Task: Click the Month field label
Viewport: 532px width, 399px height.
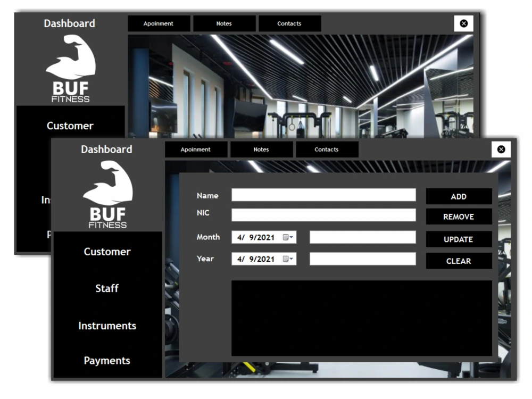Action: click(x=209, y=237)
